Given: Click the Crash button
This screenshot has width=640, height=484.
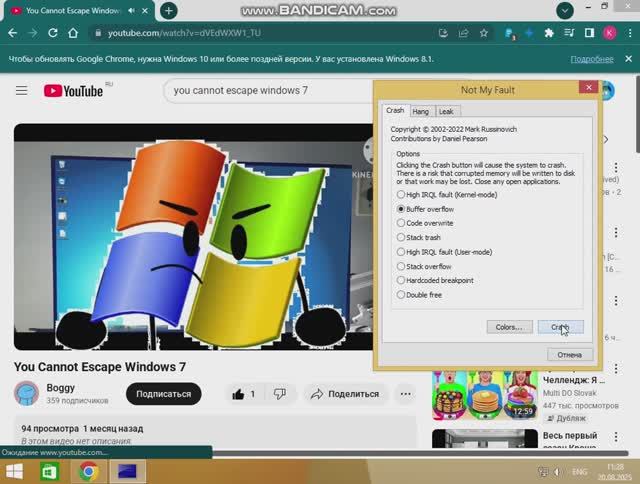Looking at the screenshot, I should pyautogui.click(x=560, y=327).
